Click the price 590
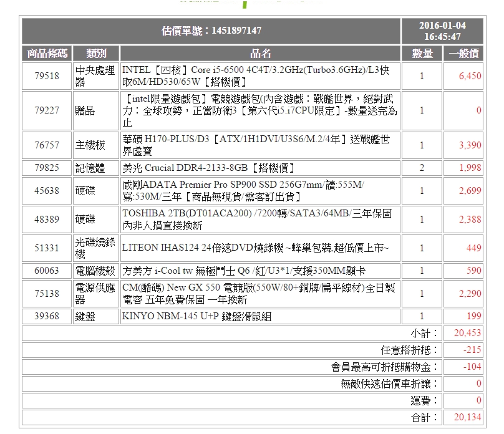 (474, 271)
